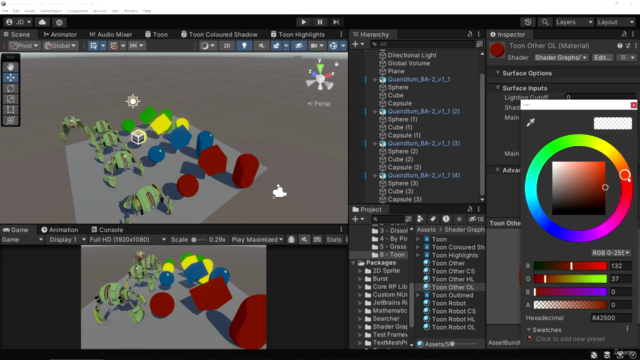Viewport: 640px width, 360px height.
Task: Open the Shader Graphs dropdown
Action: (x=561, y=58)
